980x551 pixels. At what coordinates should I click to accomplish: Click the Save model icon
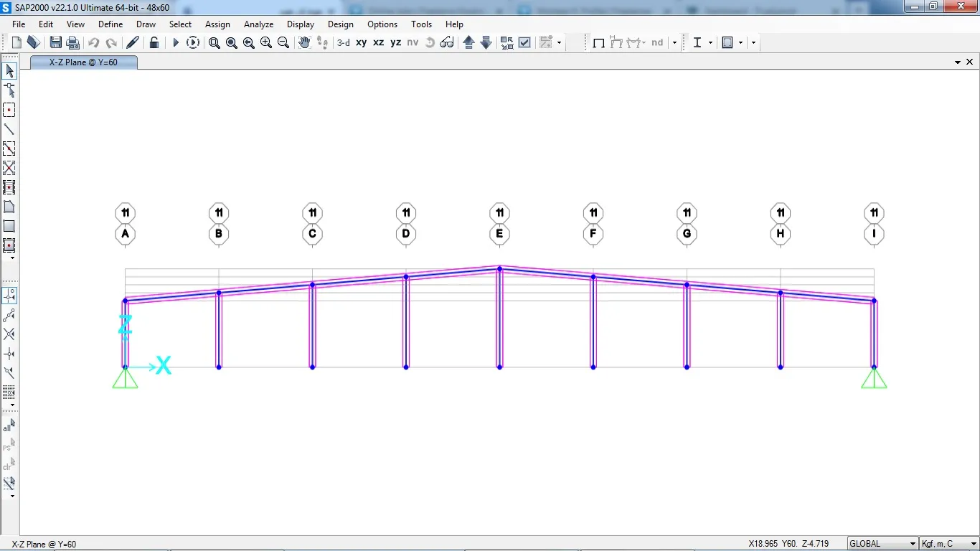click(55, 43)
